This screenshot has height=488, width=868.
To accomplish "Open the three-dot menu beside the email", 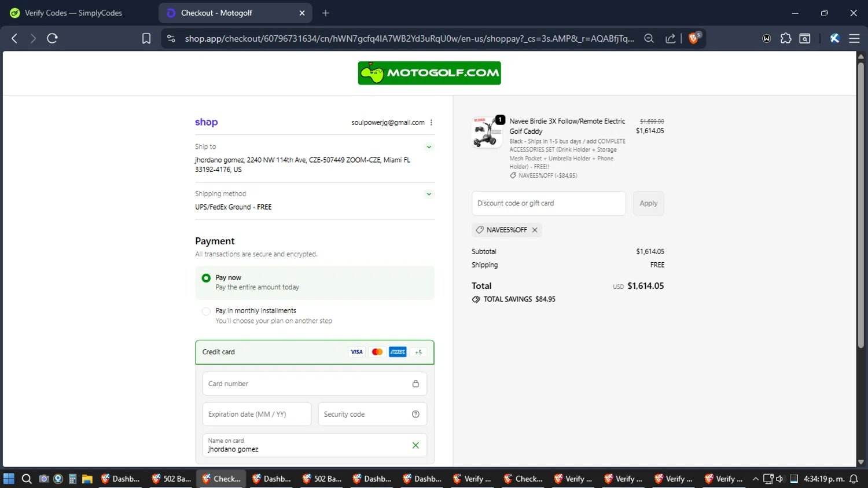I will click(431, 123).
